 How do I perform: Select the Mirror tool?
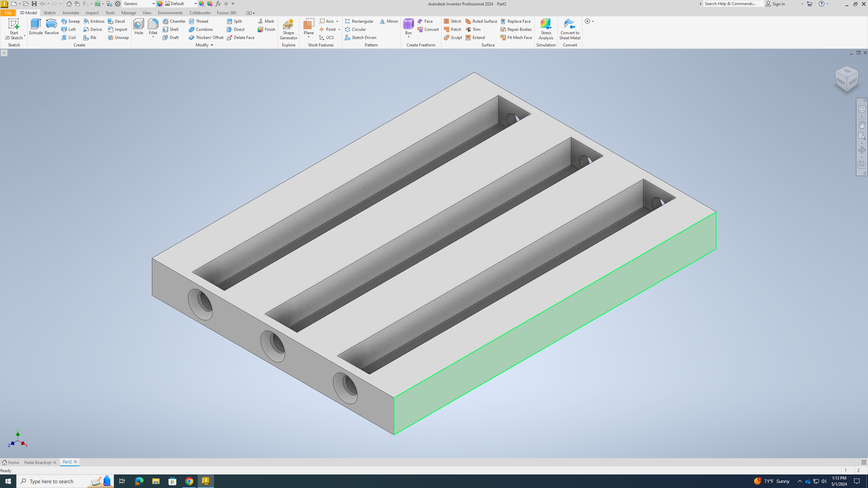click(389, 21)
